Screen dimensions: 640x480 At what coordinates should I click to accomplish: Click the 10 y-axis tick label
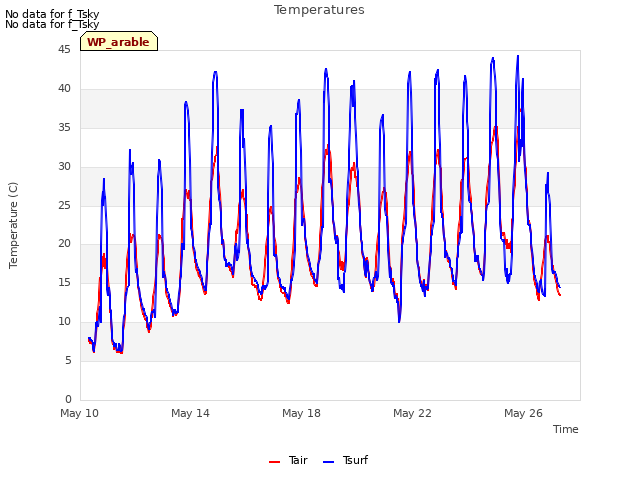[64, 322]
